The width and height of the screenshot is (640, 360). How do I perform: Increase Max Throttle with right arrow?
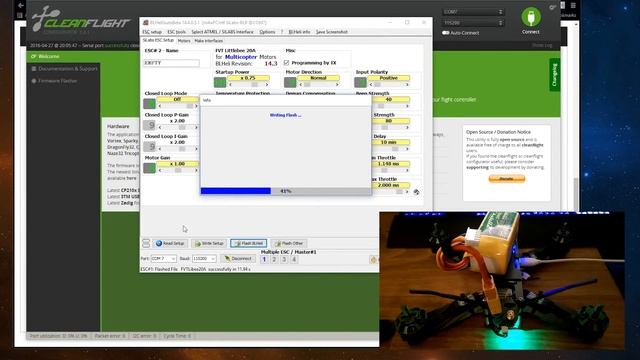(x=407, y=191)
